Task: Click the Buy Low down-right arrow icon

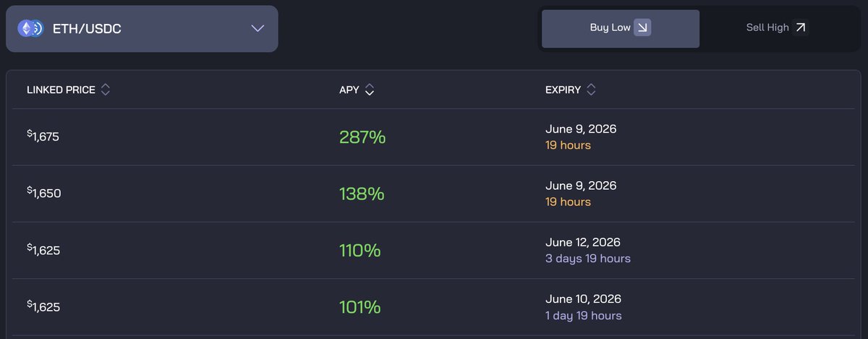Action: click(642, 28)
